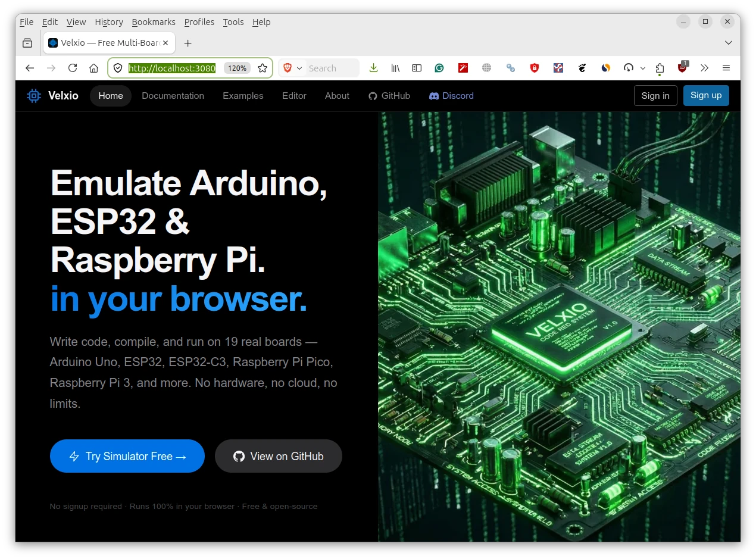Open Firefox downloads panel
Viewport: 756px width, 559px height.
[373, 68]
